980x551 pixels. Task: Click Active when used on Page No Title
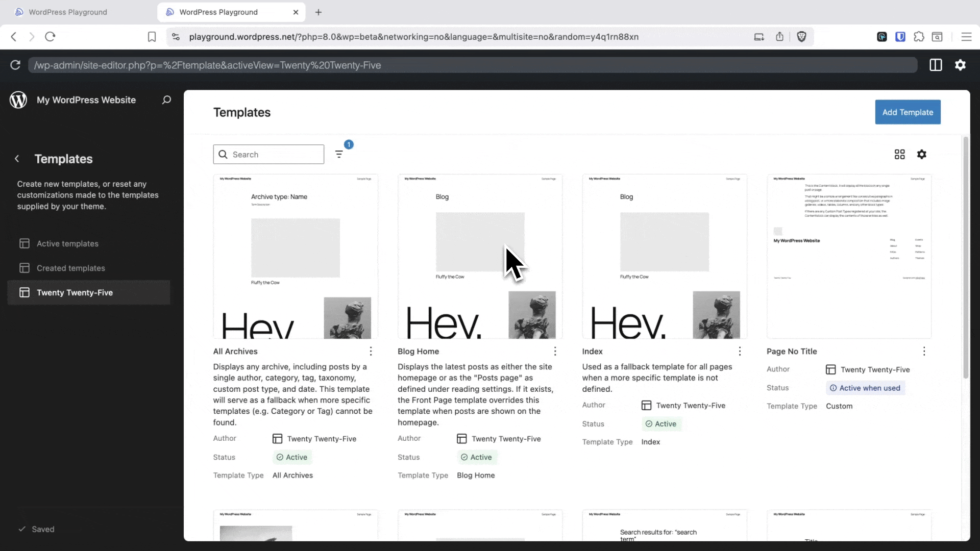(866, 388)
